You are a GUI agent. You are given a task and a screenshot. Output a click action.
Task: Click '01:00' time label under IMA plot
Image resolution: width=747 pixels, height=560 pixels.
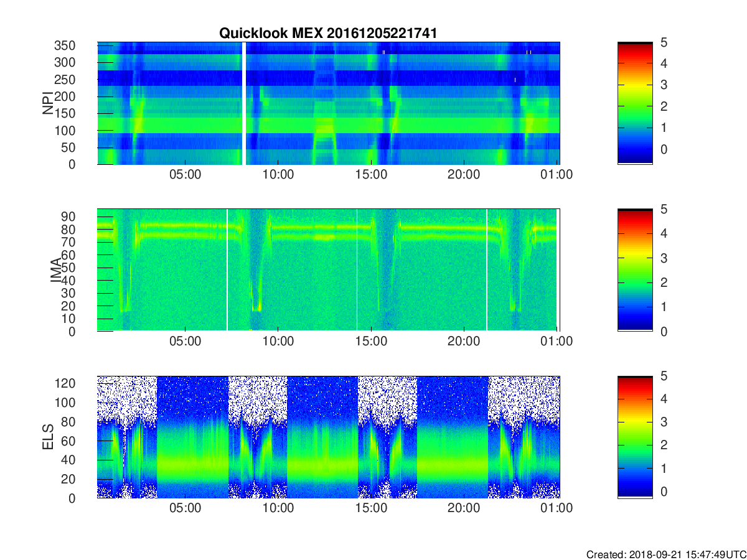click(557, 342)
